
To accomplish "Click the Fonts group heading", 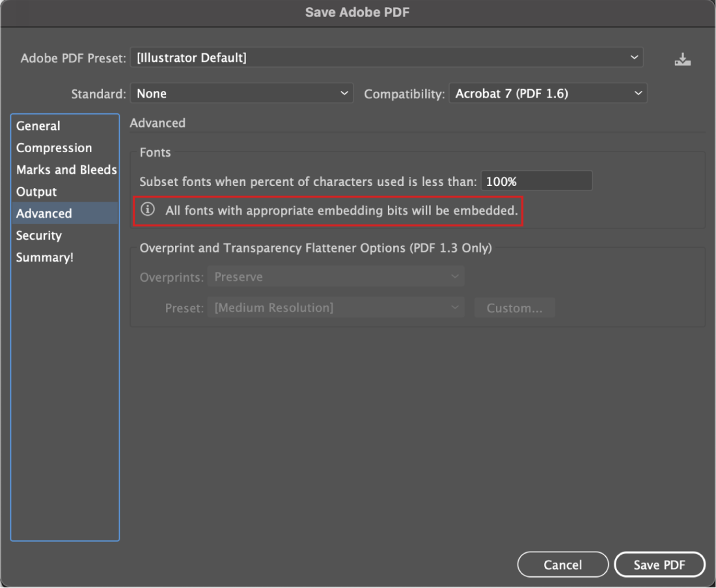I will click(156, 152).
